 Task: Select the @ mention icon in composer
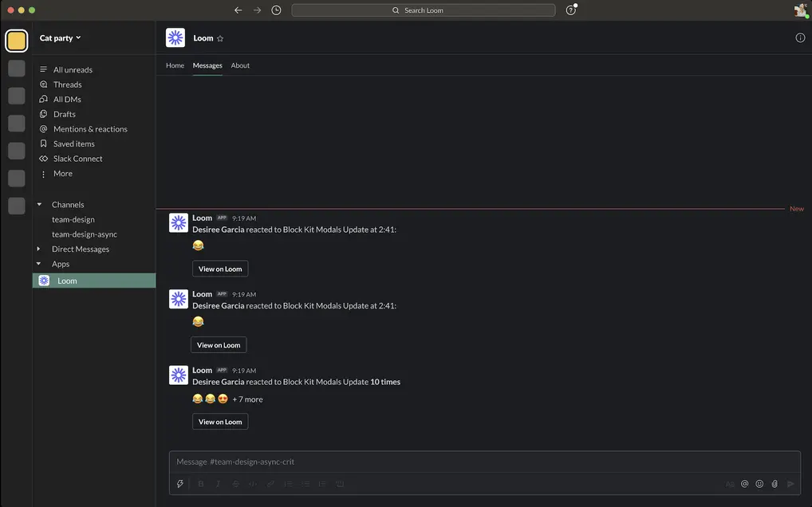coord(744,483)
